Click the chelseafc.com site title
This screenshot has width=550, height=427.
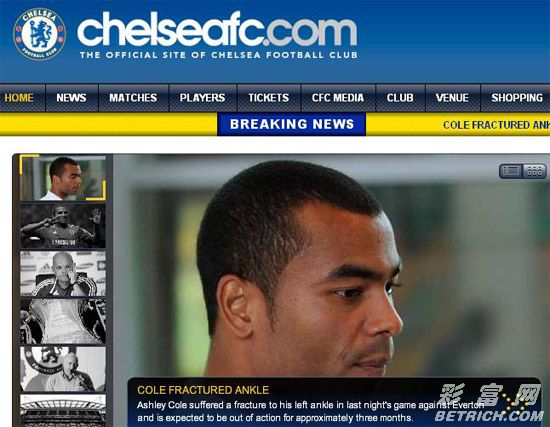click(x=217, y=29)
